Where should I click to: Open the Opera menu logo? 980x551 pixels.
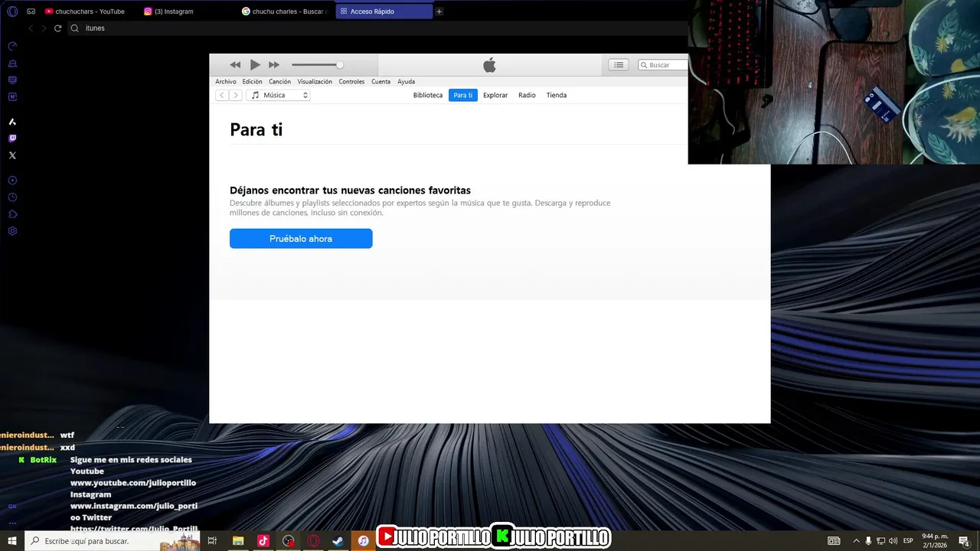[12, 11]
